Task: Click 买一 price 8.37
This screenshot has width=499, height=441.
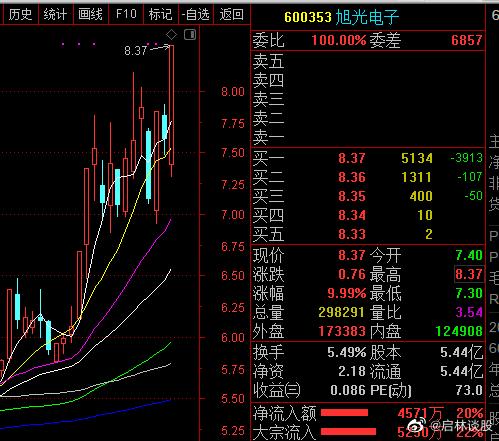Action: 352,158
